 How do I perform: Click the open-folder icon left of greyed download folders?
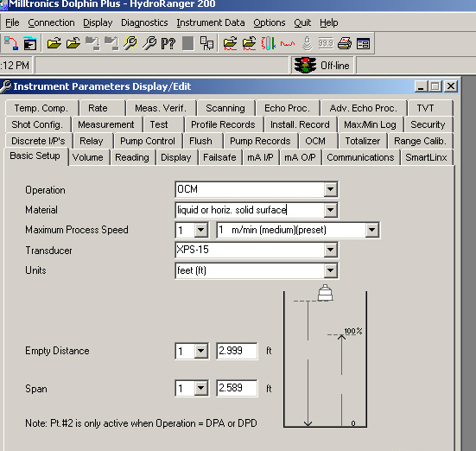[73, 43]
